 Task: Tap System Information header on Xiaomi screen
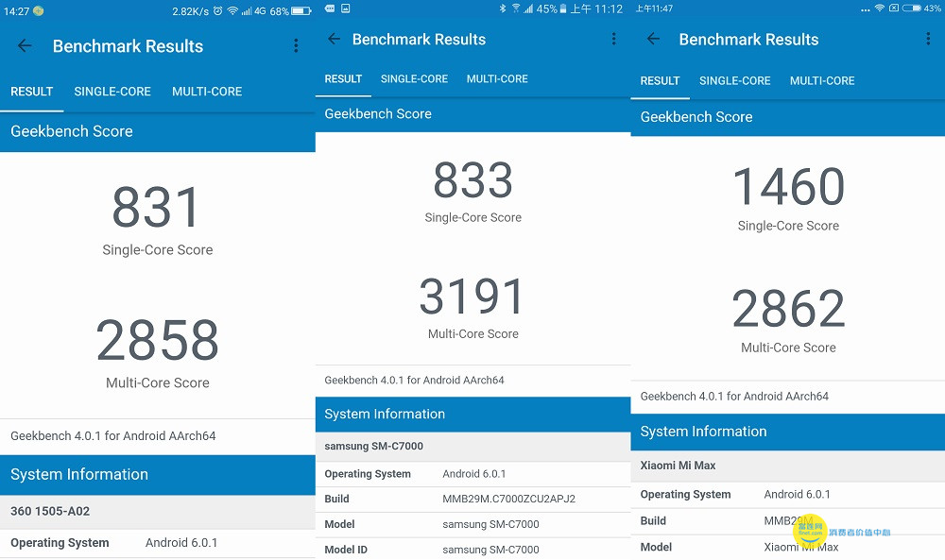pos(788,432)
